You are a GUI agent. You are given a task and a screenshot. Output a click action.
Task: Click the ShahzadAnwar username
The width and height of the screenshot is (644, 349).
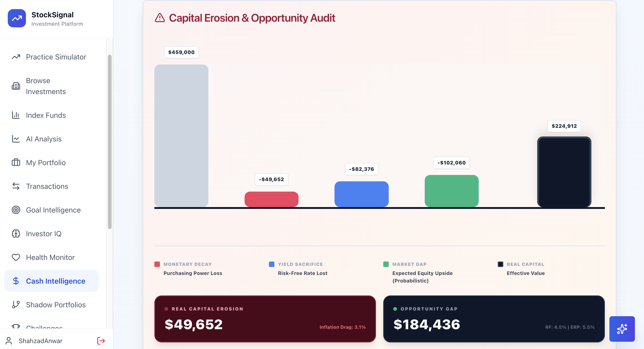41,341
